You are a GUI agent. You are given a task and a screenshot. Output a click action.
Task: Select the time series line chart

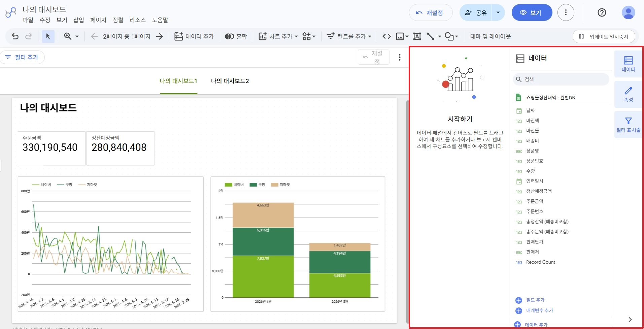click(x=111, y=244)
